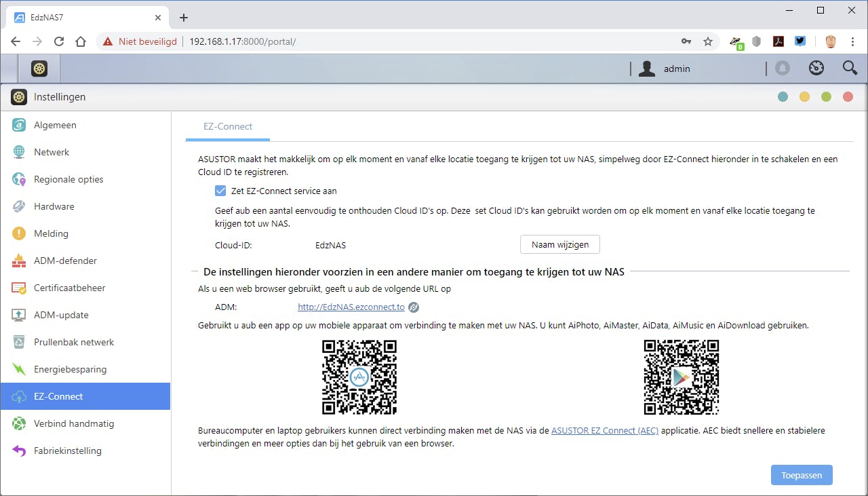868x496 pixels.
Task: Click the Energiebesparing lightning icon
Action: (20, 369)
